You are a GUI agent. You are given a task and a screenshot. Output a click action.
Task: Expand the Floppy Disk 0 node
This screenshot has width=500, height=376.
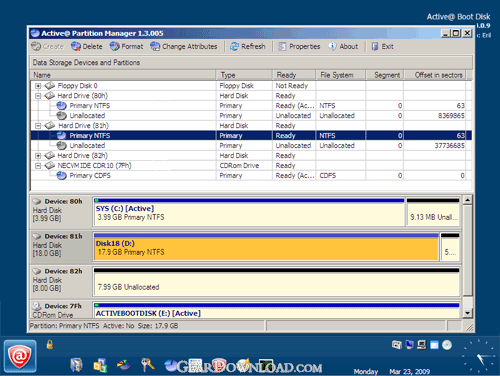(x=38, y=86)
